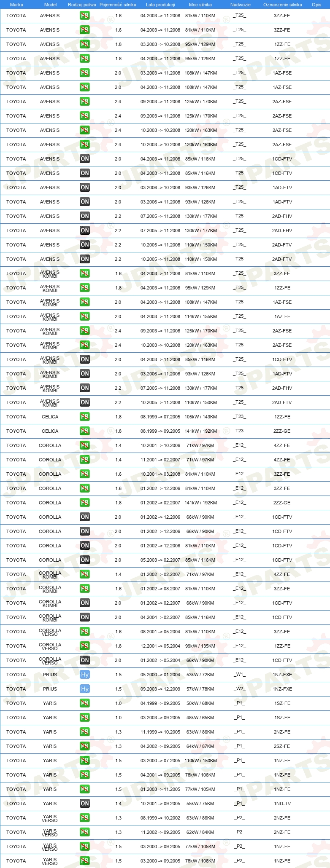Click body code _T23_ in Celica 1ZZ-FE row
330x868 pixels.
click(240, 417)
